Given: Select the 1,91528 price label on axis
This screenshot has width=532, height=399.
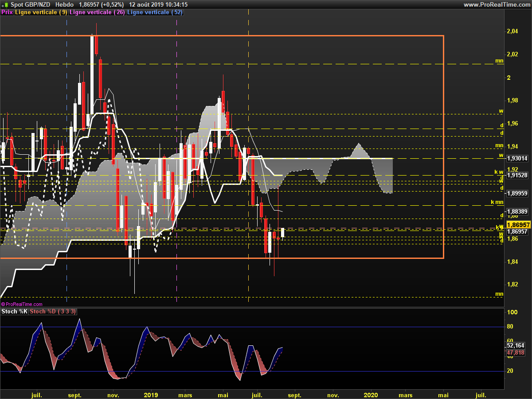Looking at the screenshot, I should tap(517, 175).
